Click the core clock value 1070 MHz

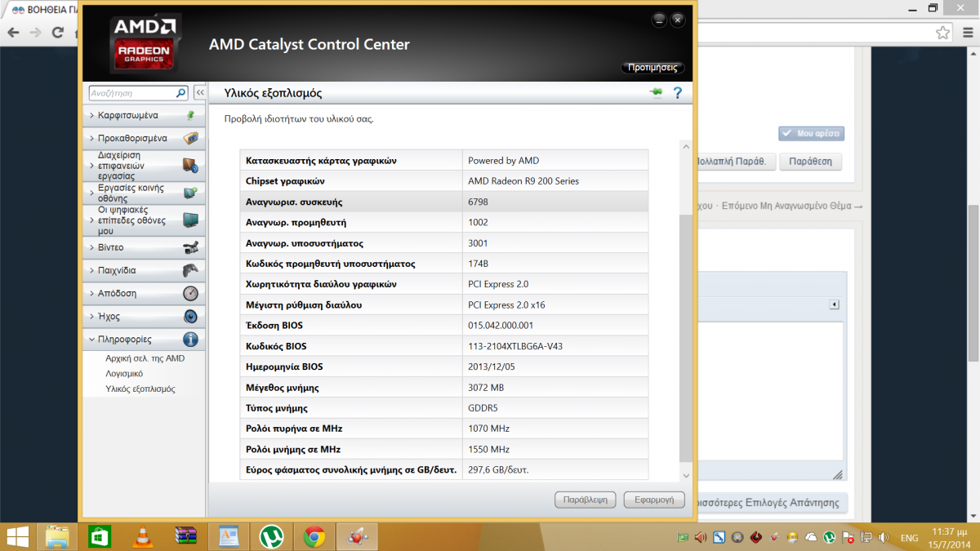tap(488, 429)
